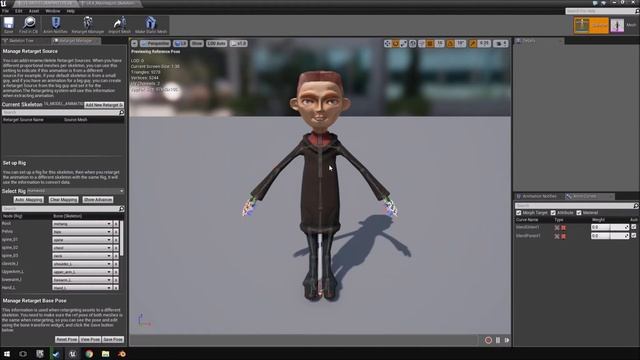The height and width of the screenshot is (360, 640).
Task: Click the viewport options arrow button
Action: tap(134, 43)
